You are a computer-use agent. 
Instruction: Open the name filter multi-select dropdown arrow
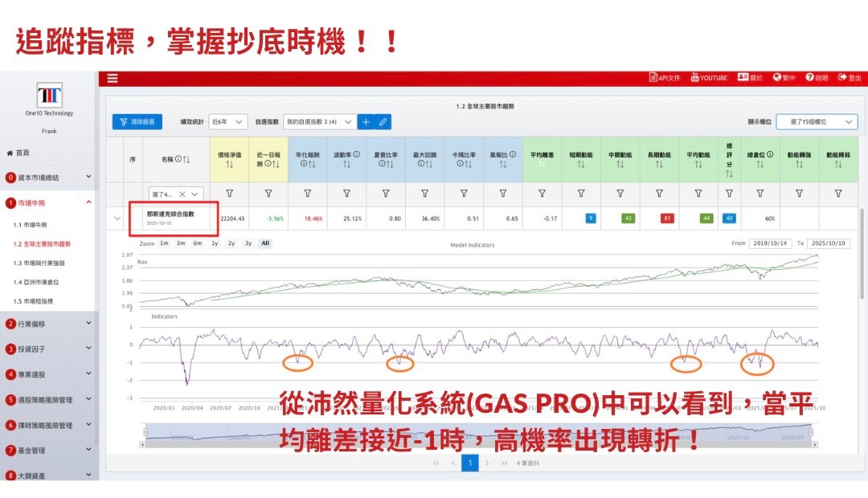click(x=194, y=194)
